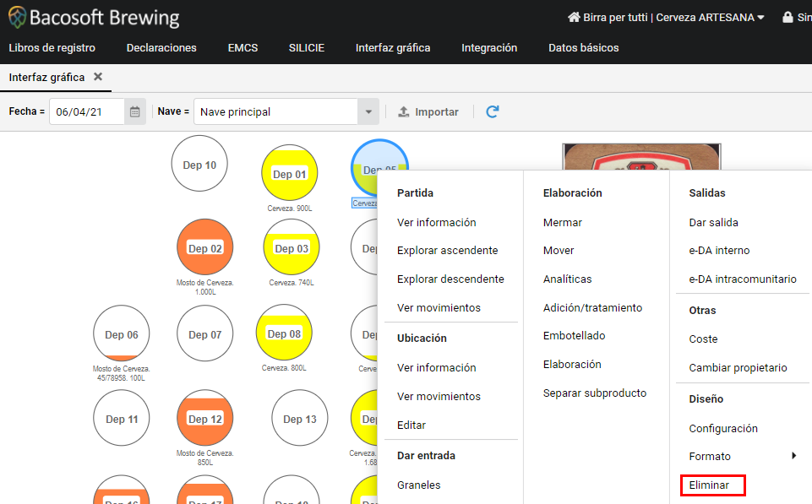This screenshot has width=812, height=504.
Task: Choose Mermar in Elaboración
Action: tap(563, 223)
